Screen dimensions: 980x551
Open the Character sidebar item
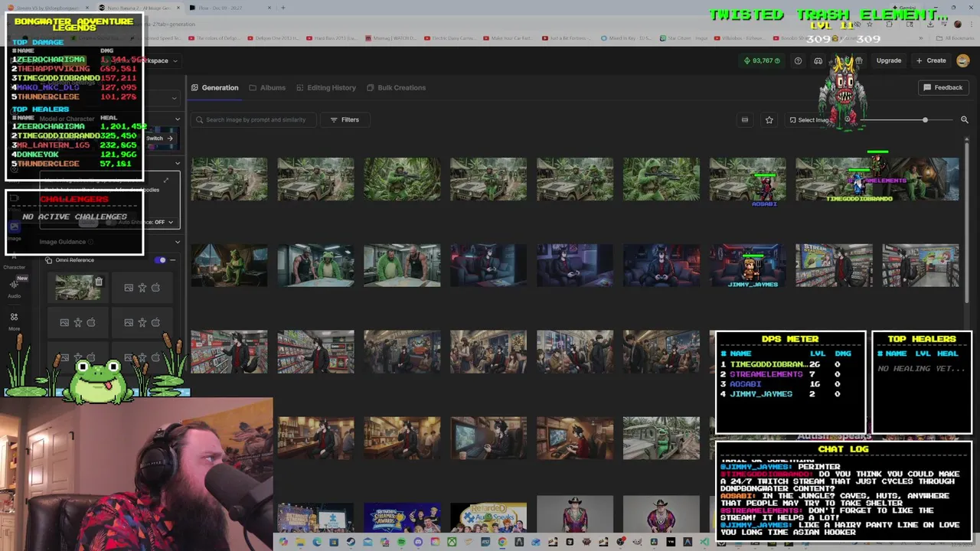(x=14, y=260)
